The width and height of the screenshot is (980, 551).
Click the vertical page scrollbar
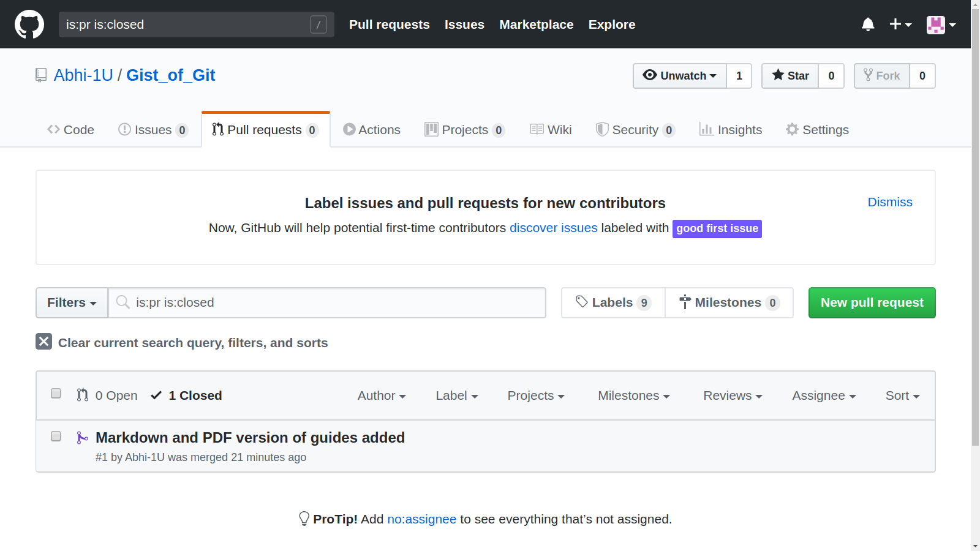coord(975,227)
